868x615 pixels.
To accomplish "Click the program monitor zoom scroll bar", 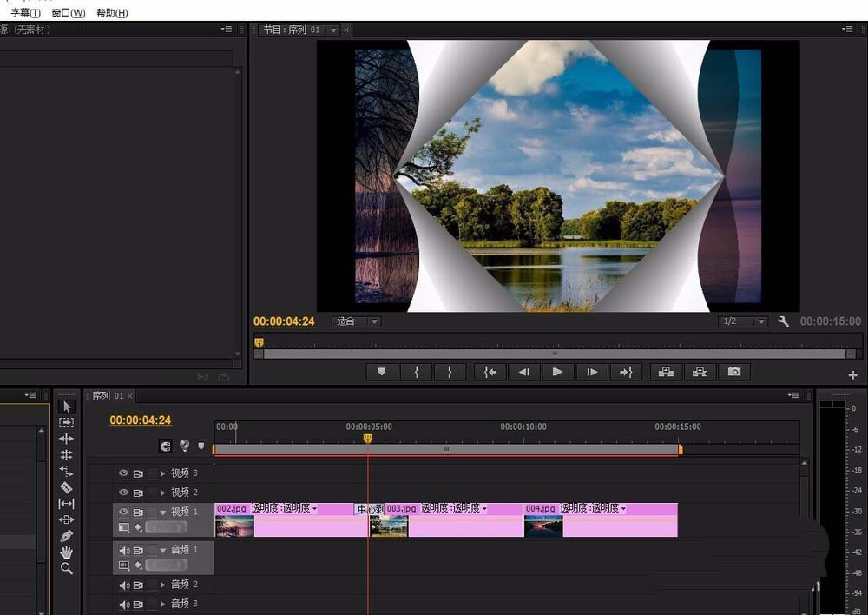I will tap(555, 354).
